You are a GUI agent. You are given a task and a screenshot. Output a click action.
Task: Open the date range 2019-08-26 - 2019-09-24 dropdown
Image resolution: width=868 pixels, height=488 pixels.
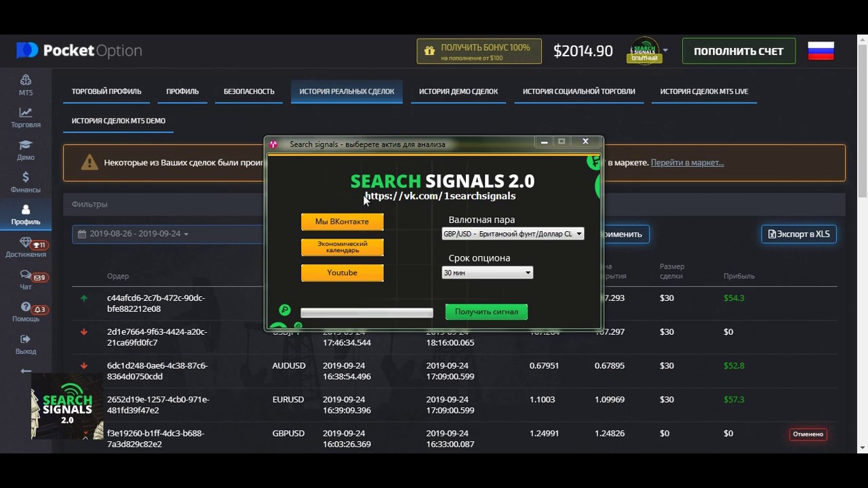pyautogui.click(x=167, y=234)
